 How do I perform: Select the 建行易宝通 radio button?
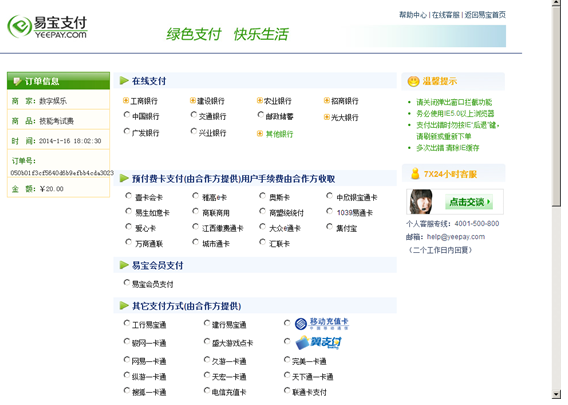[x=207, y=323]
